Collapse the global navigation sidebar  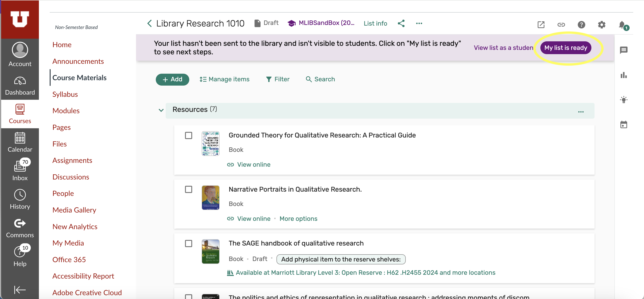click(x=20, y=290)
